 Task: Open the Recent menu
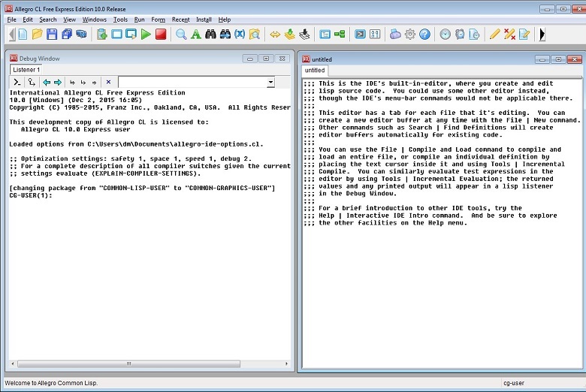180,20
